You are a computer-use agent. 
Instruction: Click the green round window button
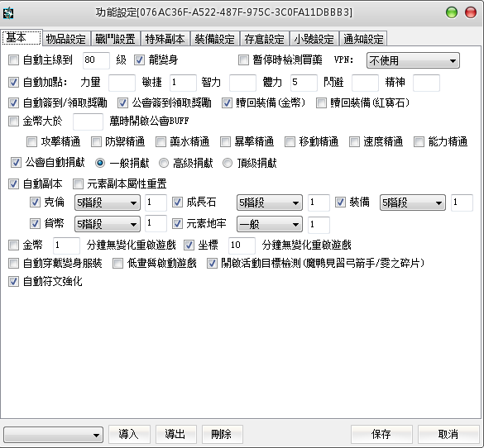(452, 12)
